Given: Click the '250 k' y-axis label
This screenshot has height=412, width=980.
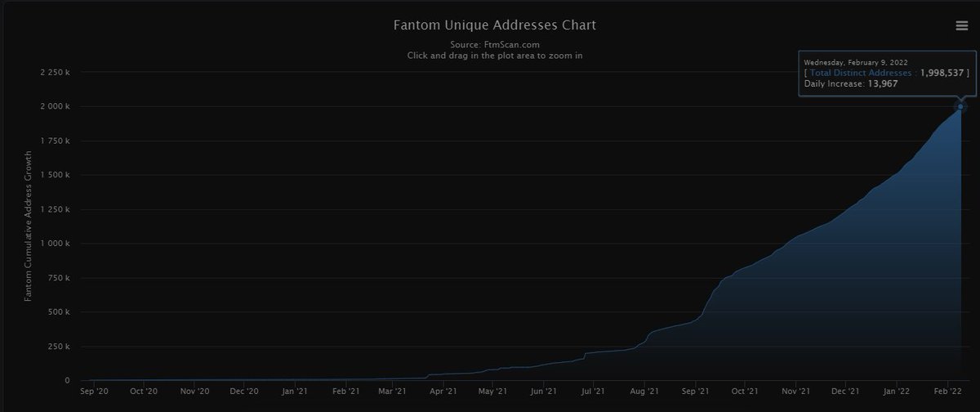Looking at the screenshot, I should click(x=57, y=347).
